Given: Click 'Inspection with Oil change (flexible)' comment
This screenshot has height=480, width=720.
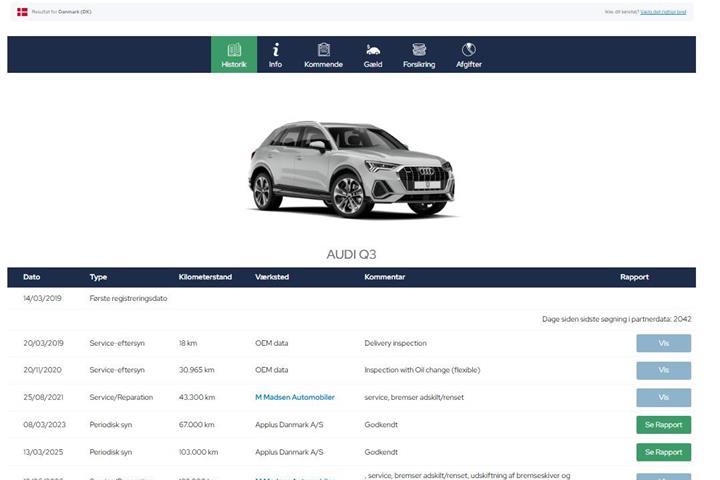Looking at the screenshot, I should (x=422, y=370).
